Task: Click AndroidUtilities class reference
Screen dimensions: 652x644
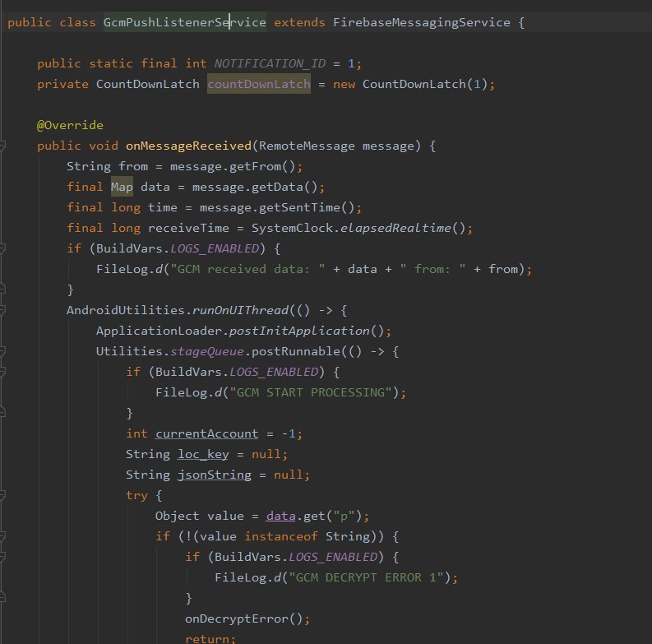Action: (126, 310)
